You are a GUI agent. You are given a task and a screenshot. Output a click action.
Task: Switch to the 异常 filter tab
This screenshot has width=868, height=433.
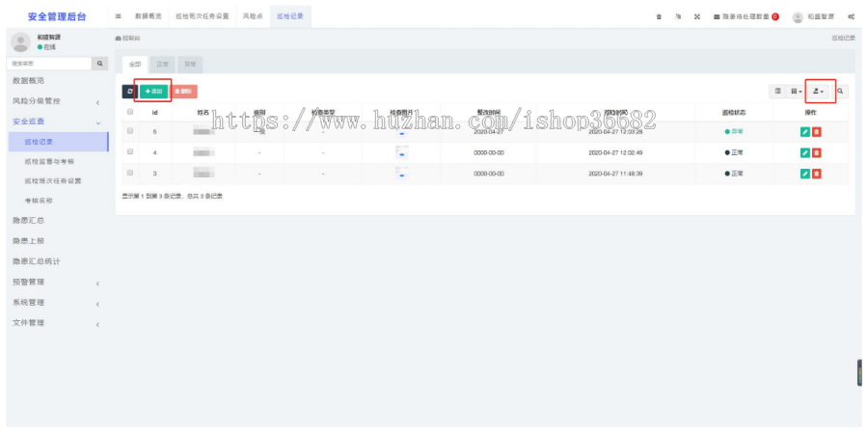tap(189, 64)
